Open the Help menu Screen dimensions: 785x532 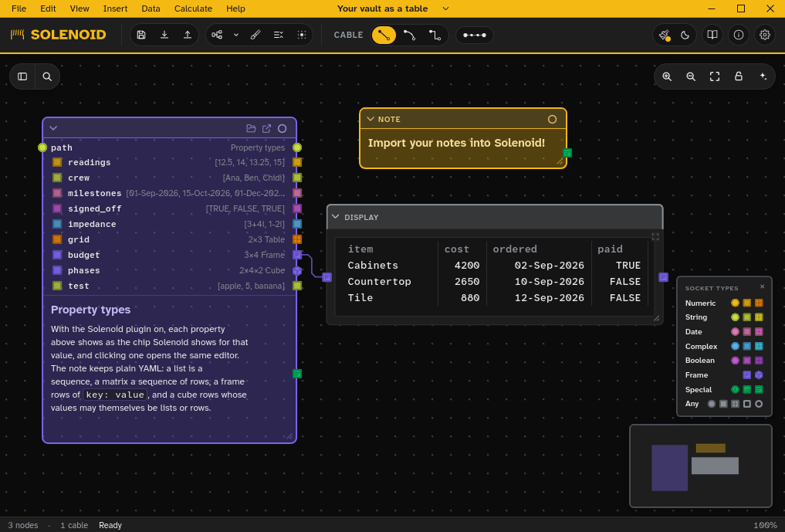click(x=235, y=8)
